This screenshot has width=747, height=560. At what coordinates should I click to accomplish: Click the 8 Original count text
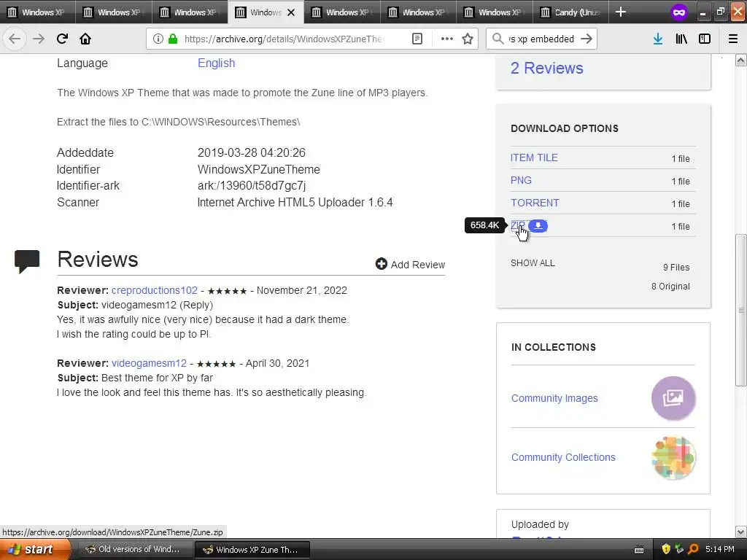(670, 286)
